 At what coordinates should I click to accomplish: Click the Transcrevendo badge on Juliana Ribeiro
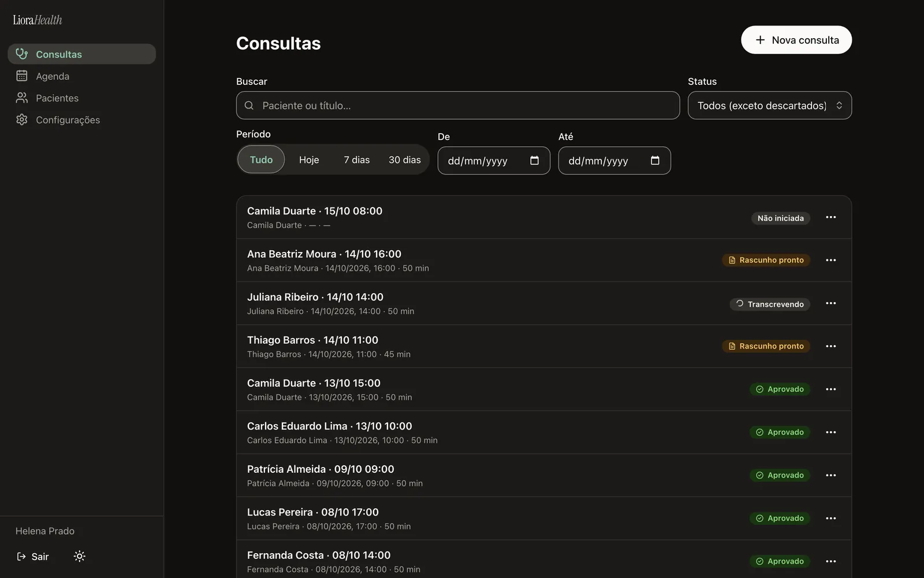[770, 304]
